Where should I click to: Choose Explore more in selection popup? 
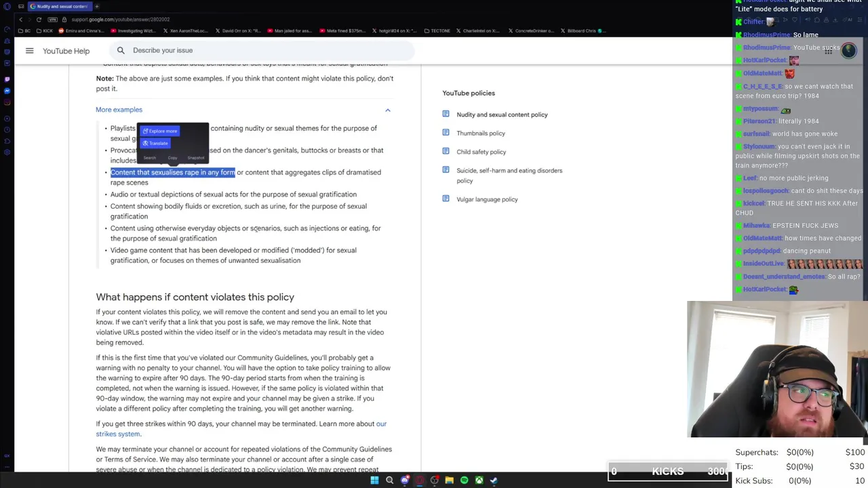click(x=160, y=131)
